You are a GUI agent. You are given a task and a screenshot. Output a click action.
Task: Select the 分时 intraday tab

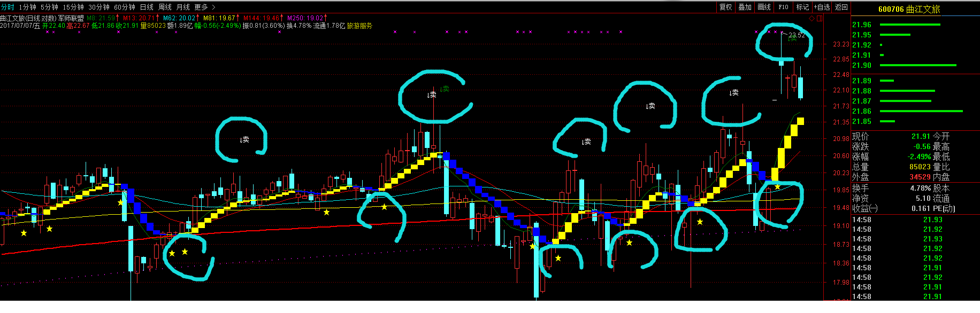[x=8, y=7]
